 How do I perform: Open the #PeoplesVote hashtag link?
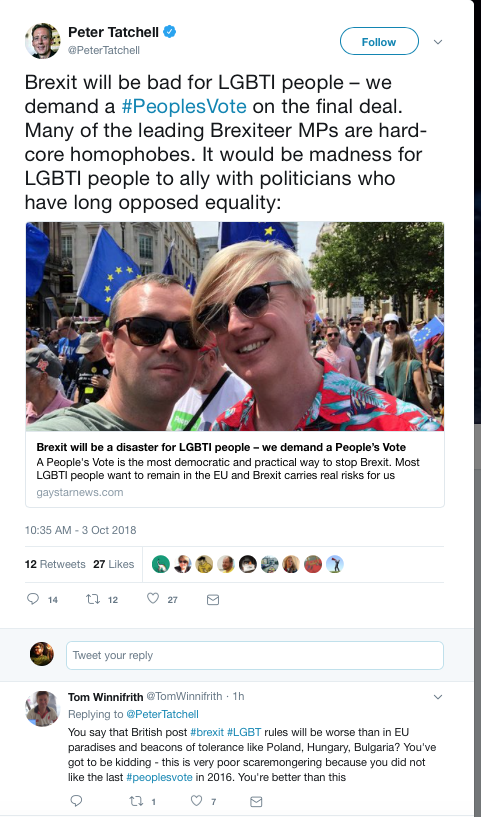pyautogui.click(x=184, y=106)
